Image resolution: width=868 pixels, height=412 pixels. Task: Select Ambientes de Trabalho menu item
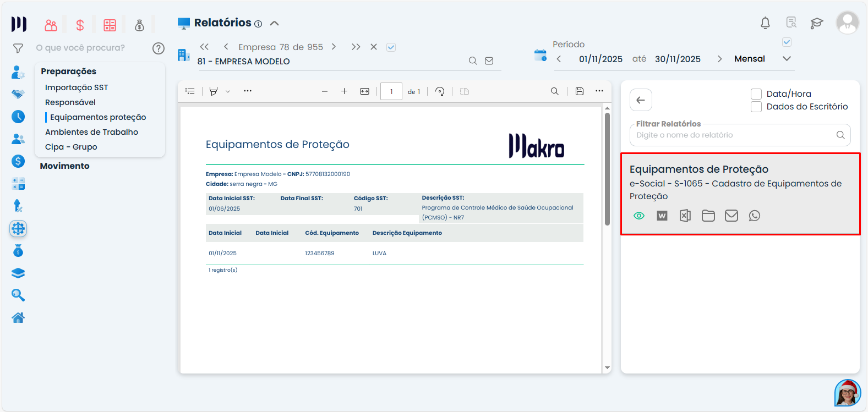pos(91,132)
